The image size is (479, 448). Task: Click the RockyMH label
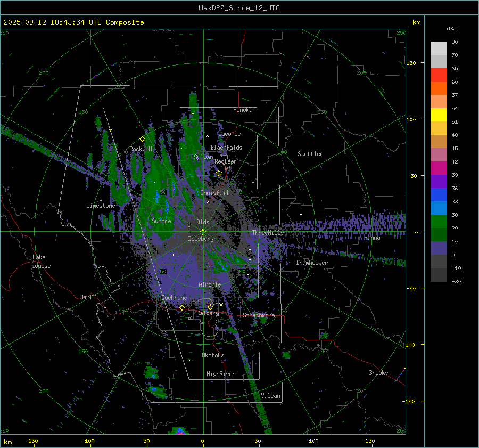click(x=141, y=149)
